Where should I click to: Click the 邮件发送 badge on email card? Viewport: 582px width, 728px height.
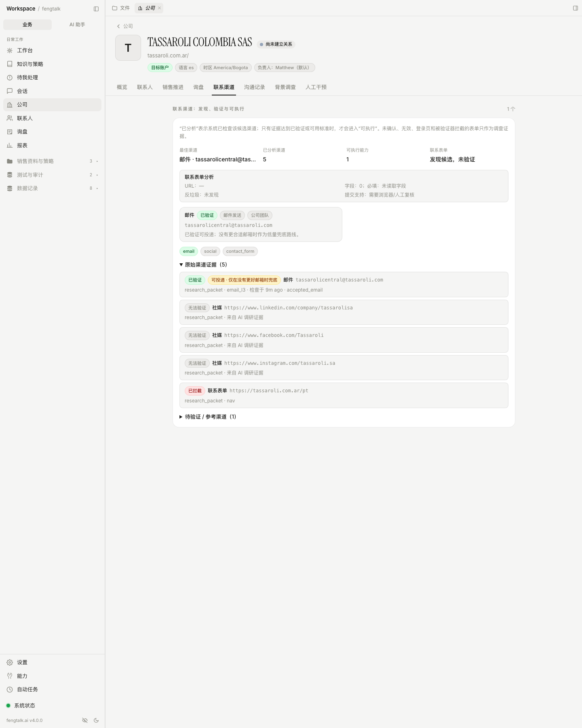(x=232, y=216)
